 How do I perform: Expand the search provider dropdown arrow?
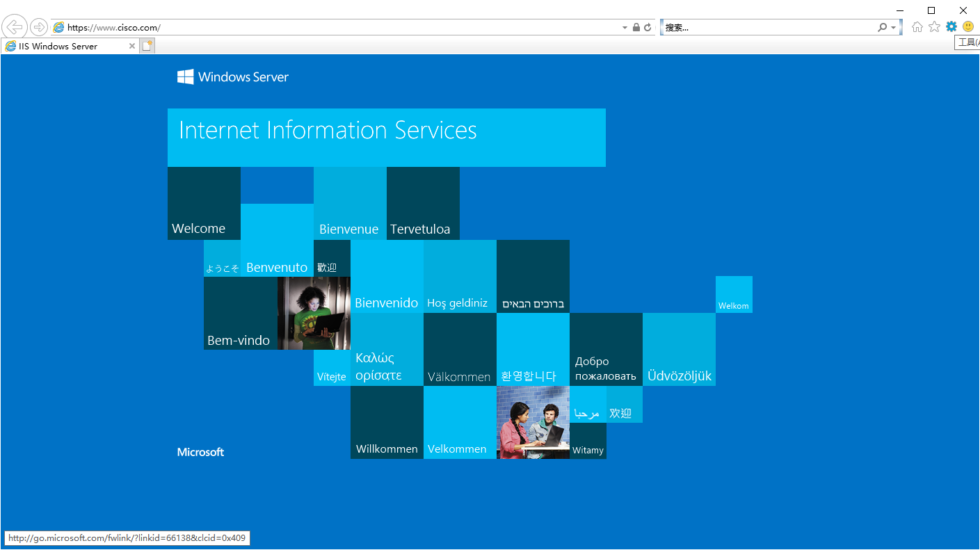tap(894, 28)
